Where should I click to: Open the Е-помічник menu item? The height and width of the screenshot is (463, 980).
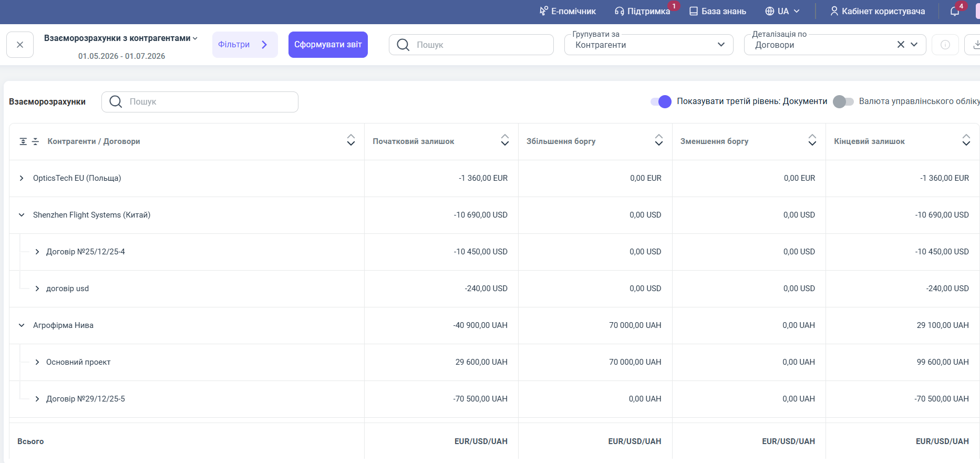click(x=568, y=11)
